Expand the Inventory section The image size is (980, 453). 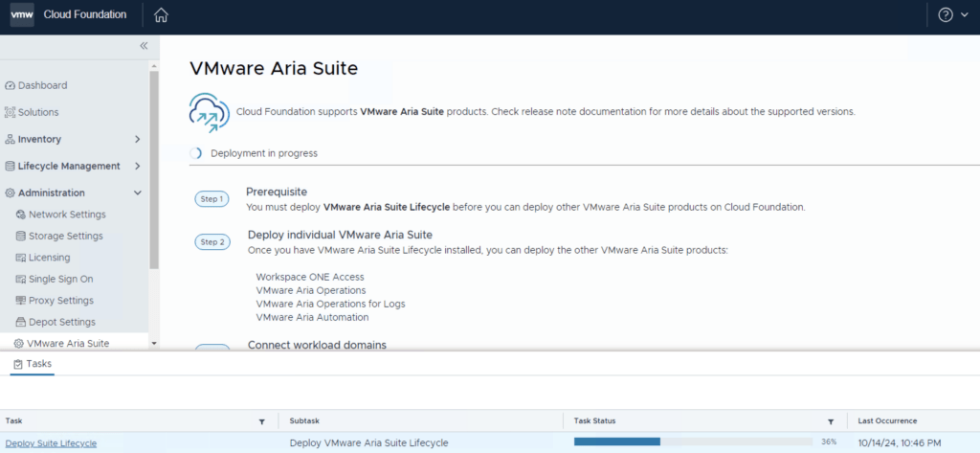137,139
